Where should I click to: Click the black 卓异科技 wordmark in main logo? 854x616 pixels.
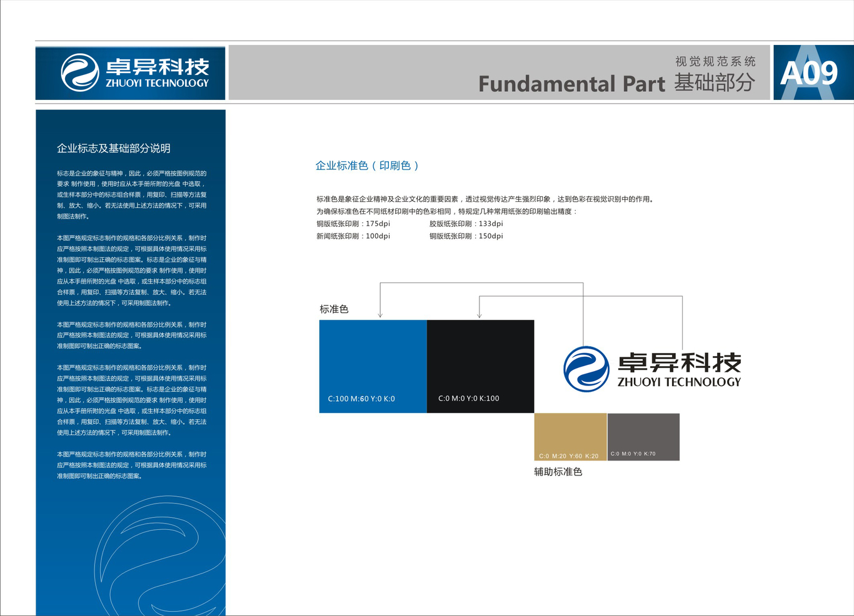tap(680, 362)
